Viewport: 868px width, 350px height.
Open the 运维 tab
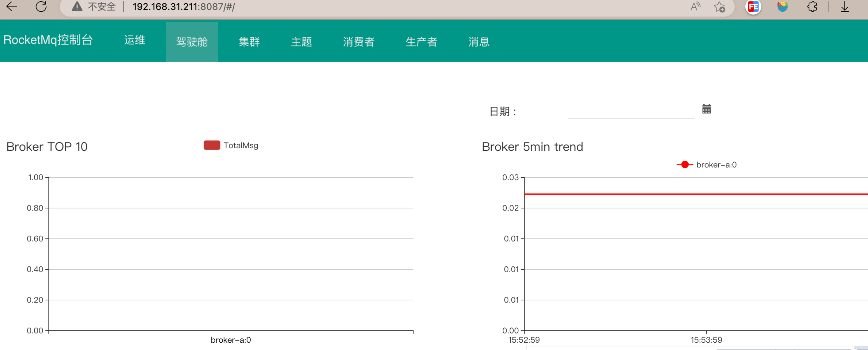click(134, 40)
